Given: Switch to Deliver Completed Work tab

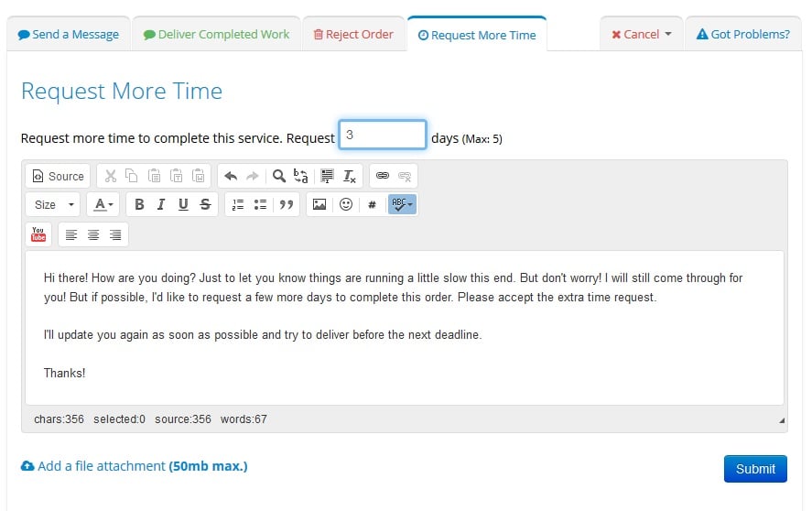Looking at the screenshot, I should click(x=216, y=35).
